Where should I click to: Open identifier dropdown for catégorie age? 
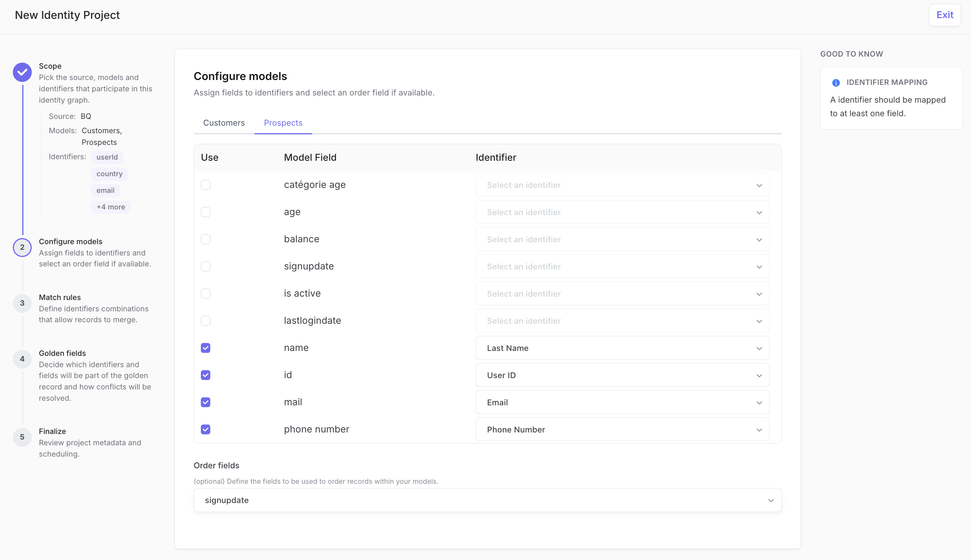pyautogui.click(x=623, y=185)
